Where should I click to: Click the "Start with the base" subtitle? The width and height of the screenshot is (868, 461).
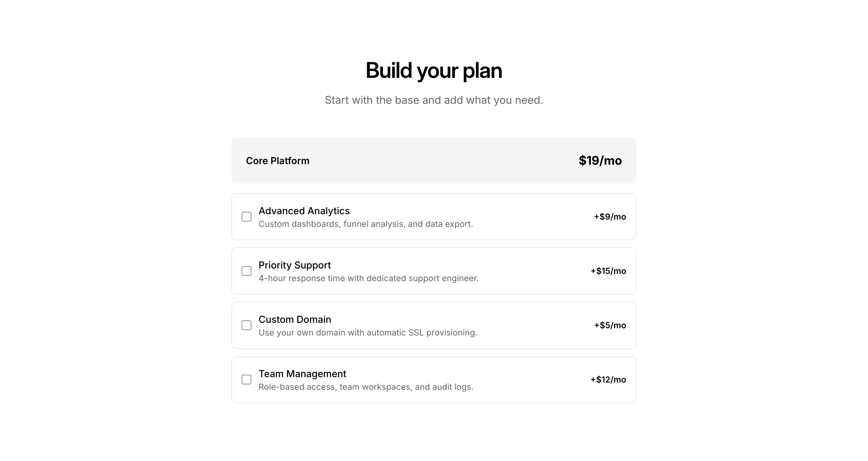click(434, 100)
